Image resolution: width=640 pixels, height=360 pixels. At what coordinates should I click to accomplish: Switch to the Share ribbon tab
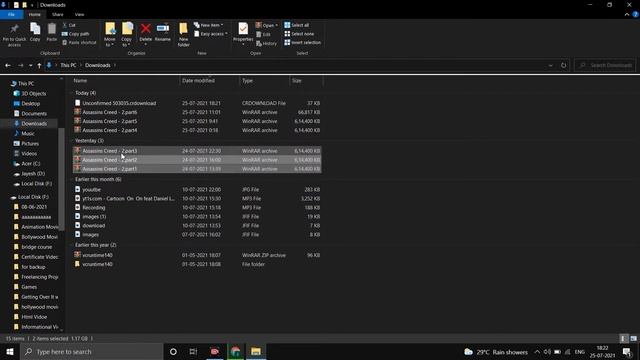(x=58, y=15)
